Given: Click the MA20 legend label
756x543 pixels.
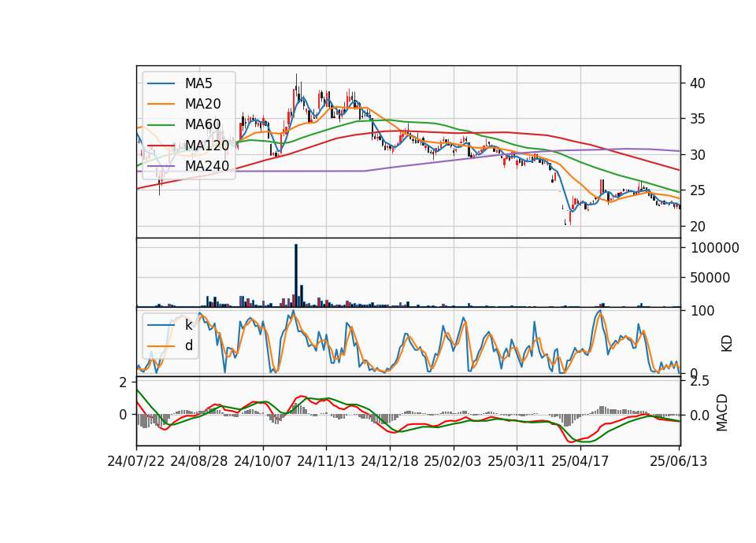Looking at the screenshot, I should pos(202,104).
